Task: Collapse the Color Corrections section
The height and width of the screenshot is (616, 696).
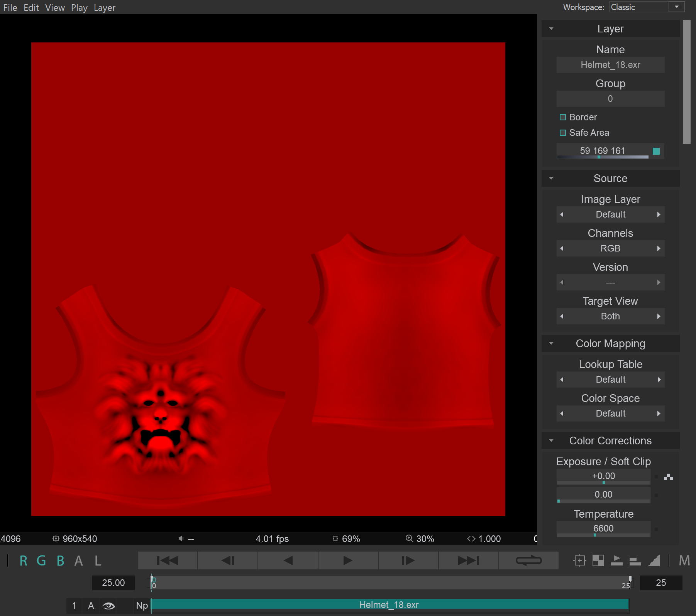Action: 551,441
